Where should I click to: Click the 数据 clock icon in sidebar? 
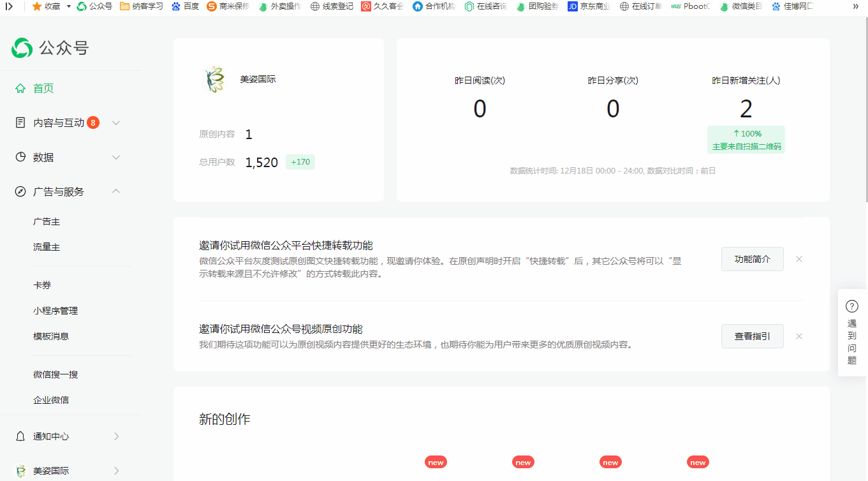(19, 157)
